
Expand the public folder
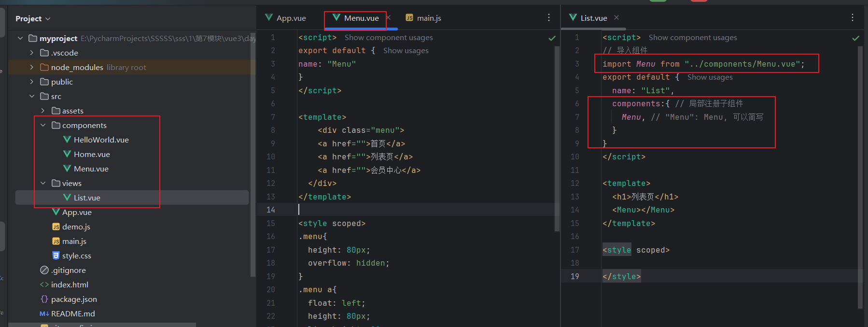coord(32,82)
